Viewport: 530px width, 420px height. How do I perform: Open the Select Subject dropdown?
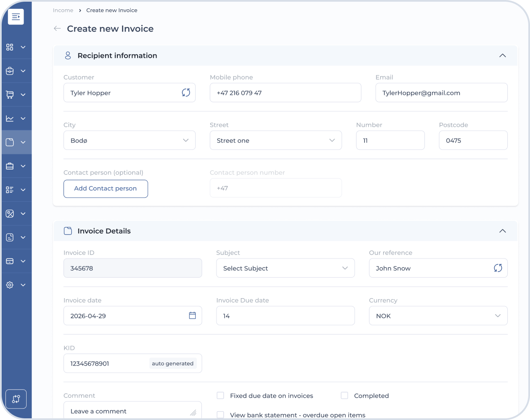(x=286, y=268)
